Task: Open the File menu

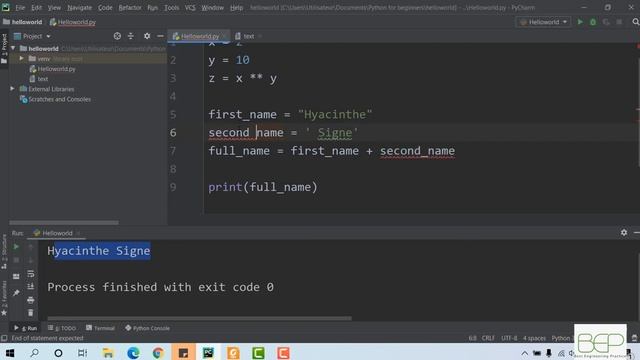Action: pyautogui.click(x=20, y=8)
